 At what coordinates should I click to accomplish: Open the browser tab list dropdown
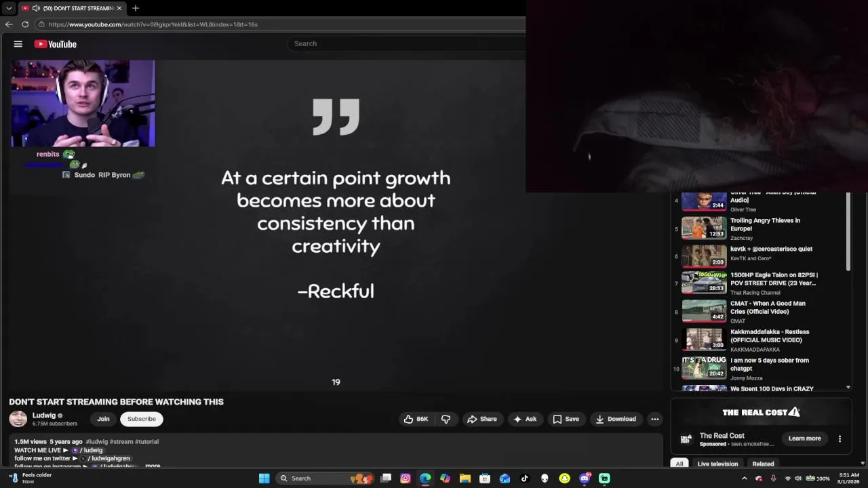pos(9,8)
